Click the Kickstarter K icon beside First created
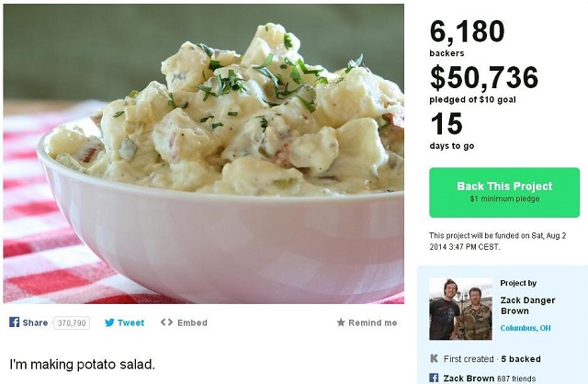Screen dimensions: 588x384 tap(434, 358)
